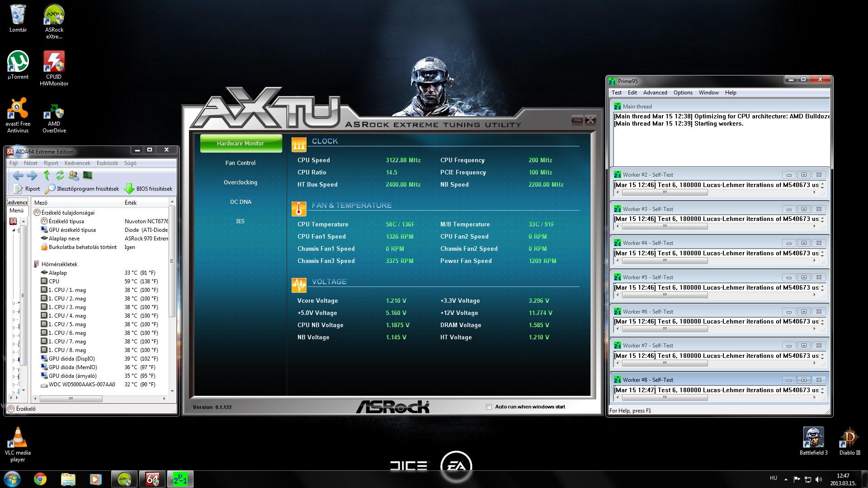
Task: Click the down arrow of AIDA64 list scrollbar
Action: (x=172, y=391)
